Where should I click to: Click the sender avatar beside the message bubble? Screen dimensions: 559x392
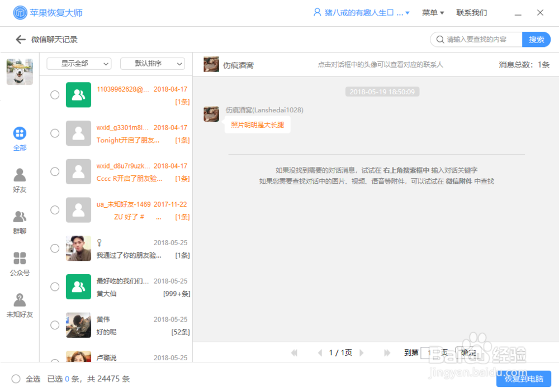(211, 114)
